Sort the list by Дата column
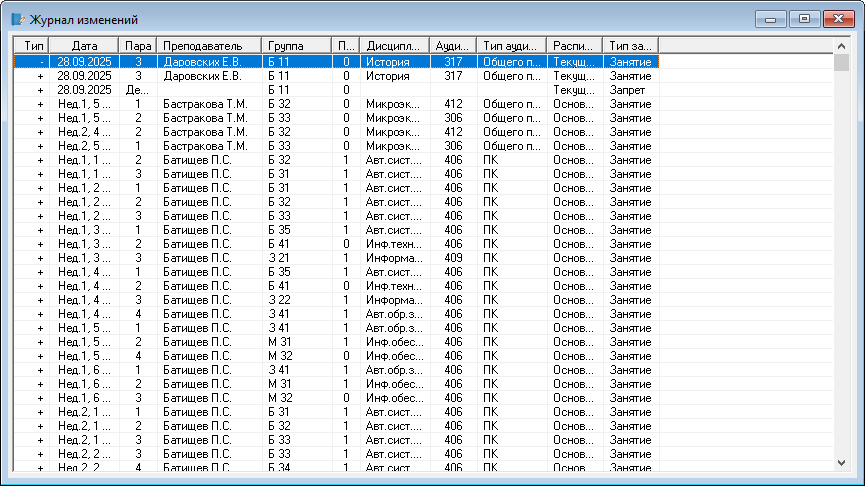This screenshot has width=865, height=486. point(85,46)
